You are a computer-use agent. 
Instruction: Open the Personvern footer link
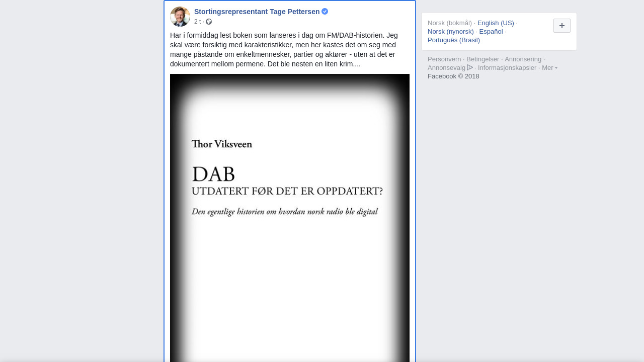[444, 59]
